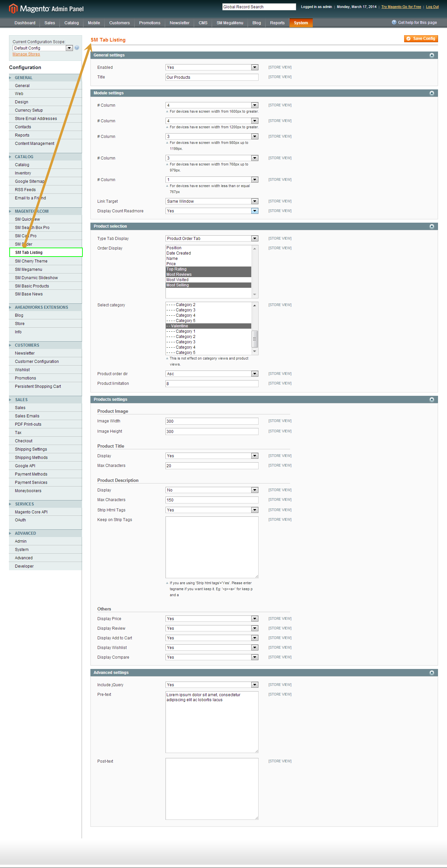The height and width of the screenshot is (868, 447).
Task: Open the Catalog menu
Action: tap(71, 23)
